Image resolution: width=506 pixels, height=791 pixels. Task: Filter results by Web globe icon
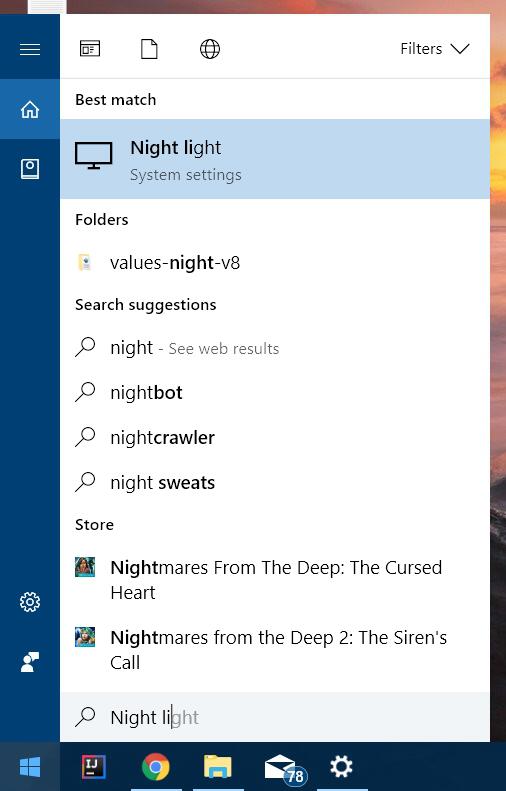point(210,49)
